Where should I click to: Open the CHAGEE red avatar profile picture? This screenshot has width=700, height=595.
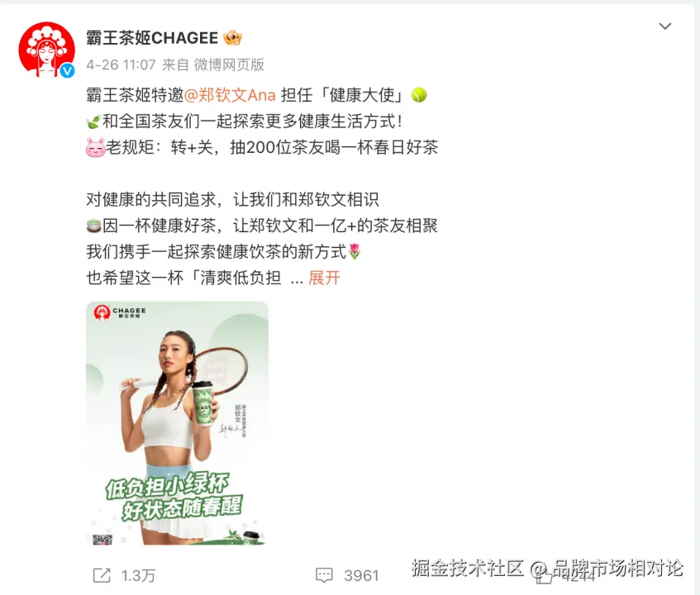[x=46, y=50]
